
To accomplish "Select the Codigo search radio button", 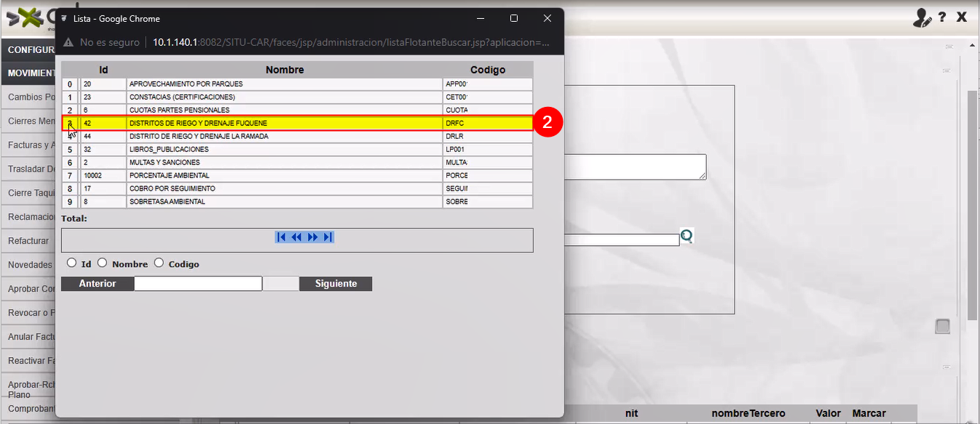I will [159, 263].
